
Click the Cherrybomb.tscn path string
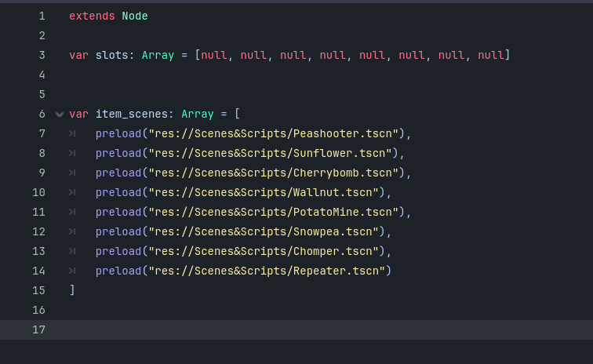[275, 173]
